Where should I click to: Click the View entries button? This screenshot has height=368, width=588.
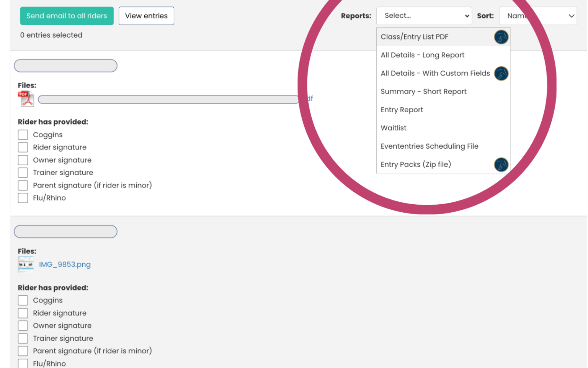pyautogui.click(x=146, y=16)
